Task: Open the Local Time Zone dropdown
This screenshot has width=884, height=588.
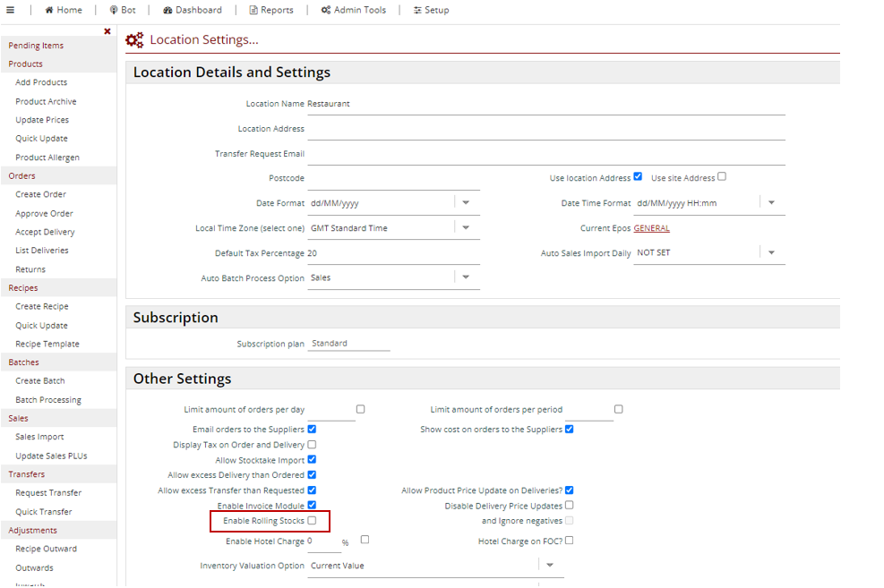Action: 466,228
